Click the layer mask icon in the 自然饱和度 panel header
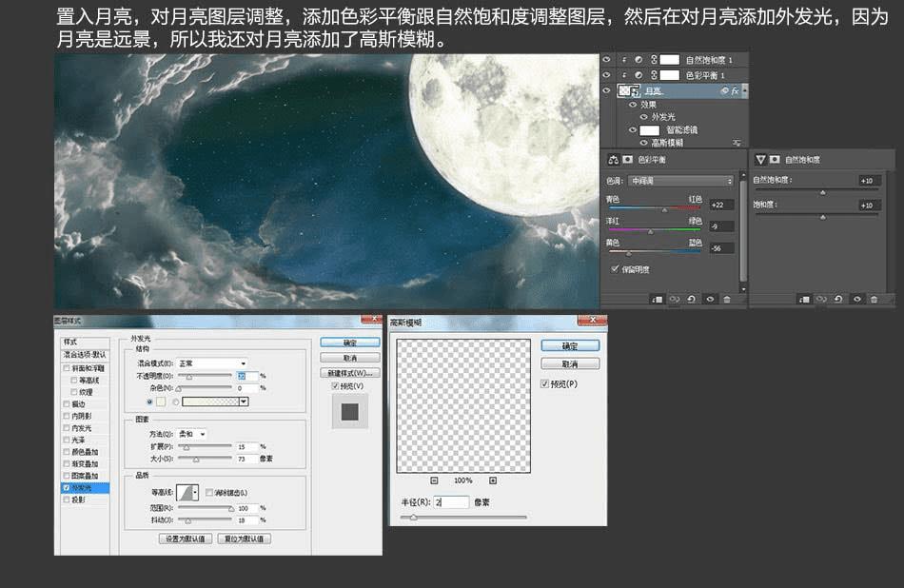Image resolution: width=904 pixels, height=588 pixels. 775,159
